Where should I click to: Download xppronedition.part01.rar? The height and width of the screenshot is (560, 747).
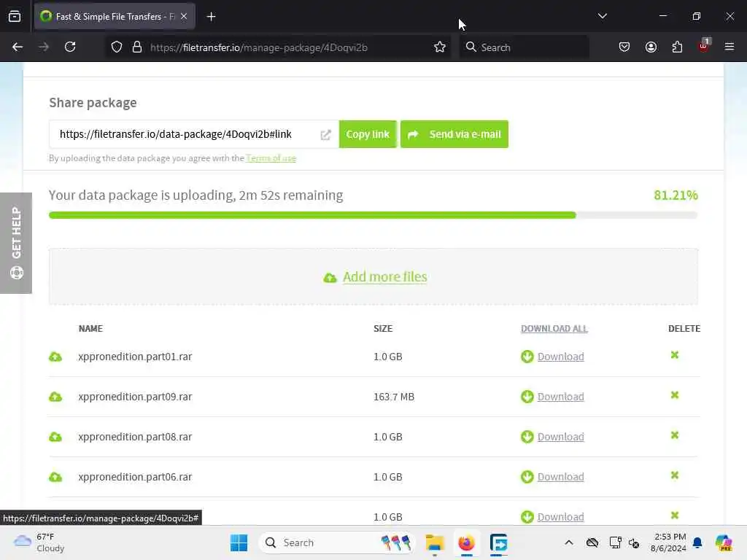[560, 357]
